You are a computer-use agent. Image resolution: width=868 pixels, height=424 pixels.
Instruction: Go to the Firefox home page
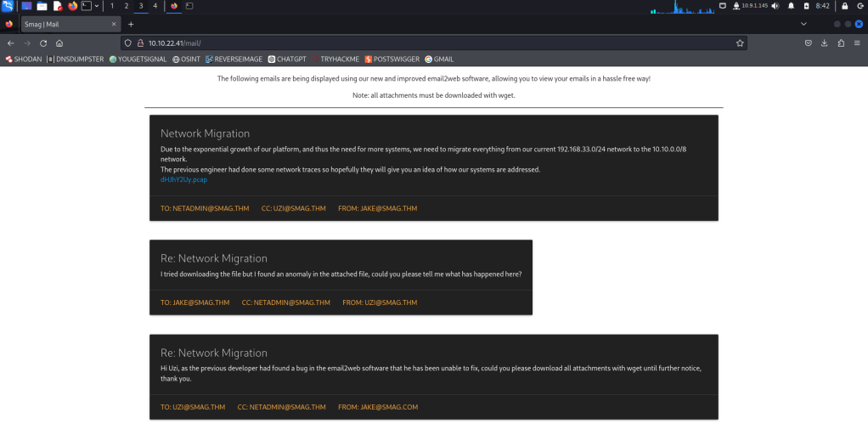pos(59,42)
